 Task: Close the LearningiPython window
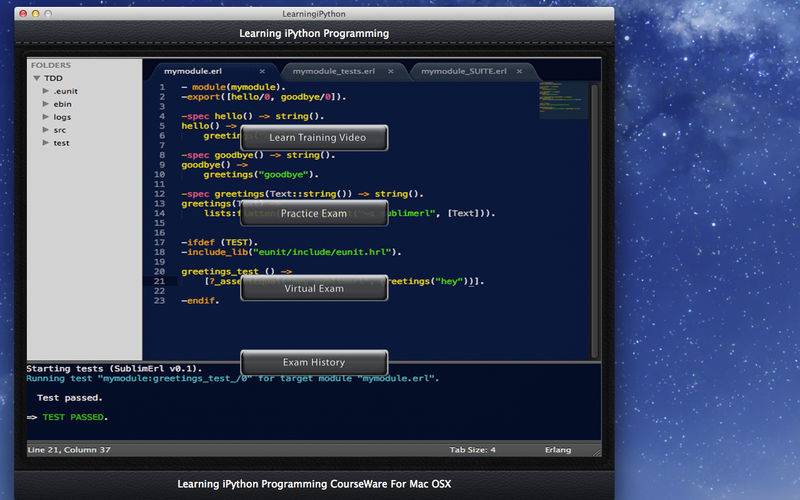coord(23,14)
